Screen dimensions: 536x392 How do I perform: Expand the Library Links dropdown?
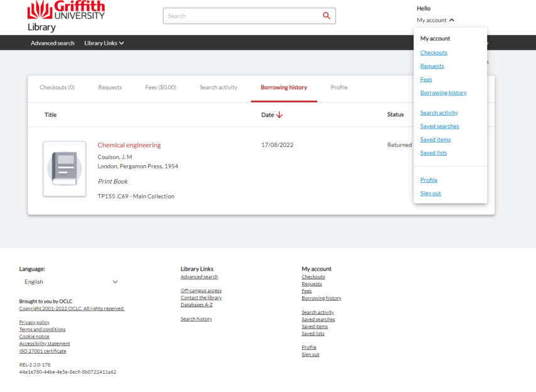(104, 43)
